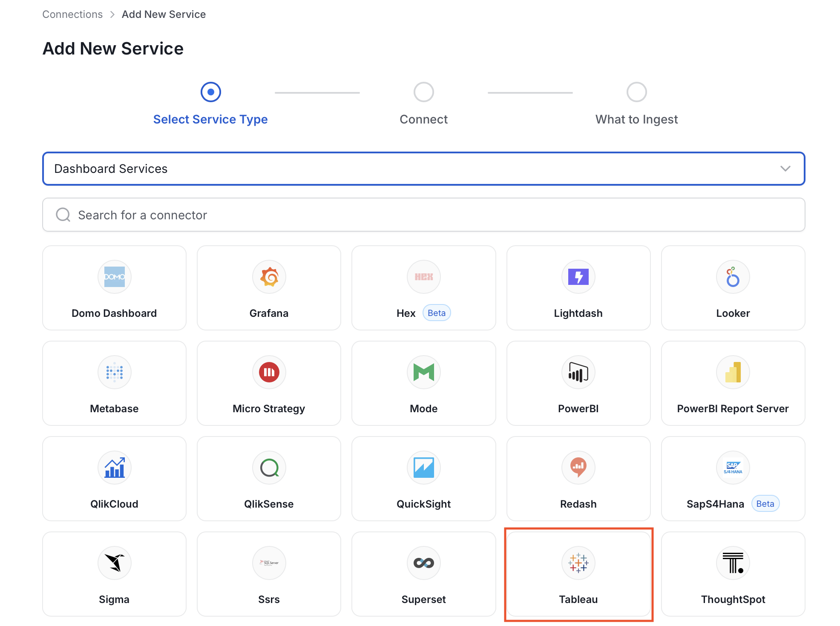Image resolution: width=840 pixels, height=626 pixels.
Task: Select the PowerBI Report Server yellow icon
Action: [733, 372]
